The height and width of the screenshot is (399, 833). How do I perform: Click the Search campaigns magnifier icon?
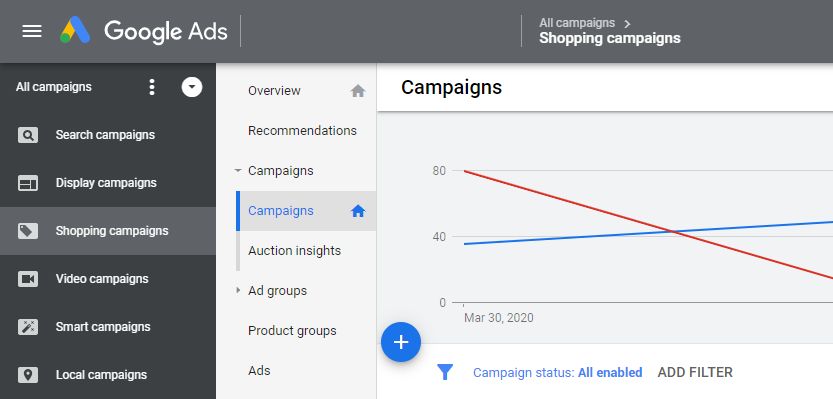28,135
